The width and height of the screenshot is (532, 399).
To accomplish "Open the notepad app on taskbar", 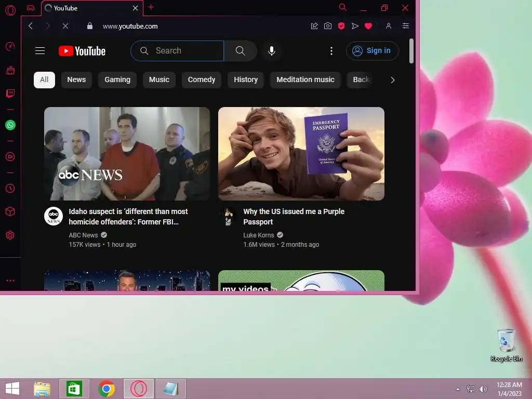I will tap(170, 389).
